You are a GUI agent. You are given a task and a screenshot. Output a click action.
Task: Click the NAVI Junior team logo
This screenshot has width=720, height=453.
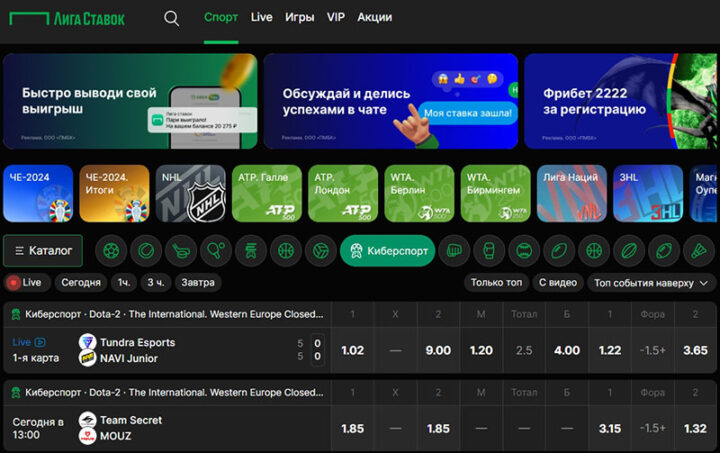[87, 358]
